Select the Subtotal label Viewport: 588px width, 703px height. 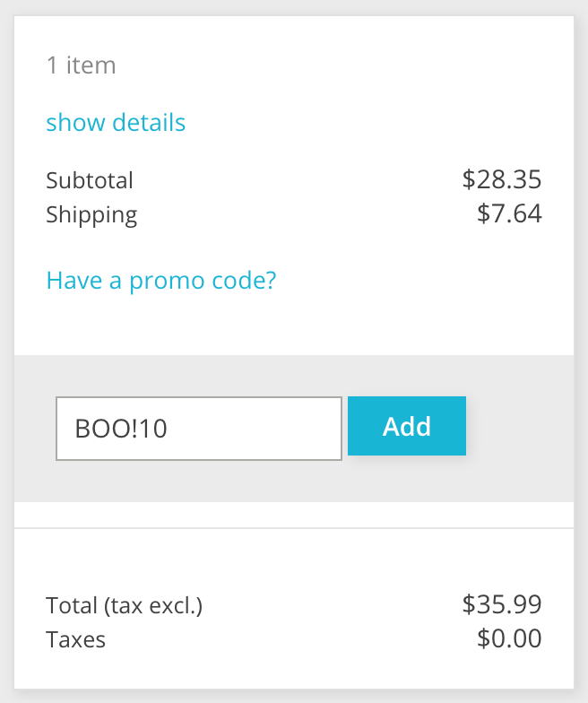[90, 180]
